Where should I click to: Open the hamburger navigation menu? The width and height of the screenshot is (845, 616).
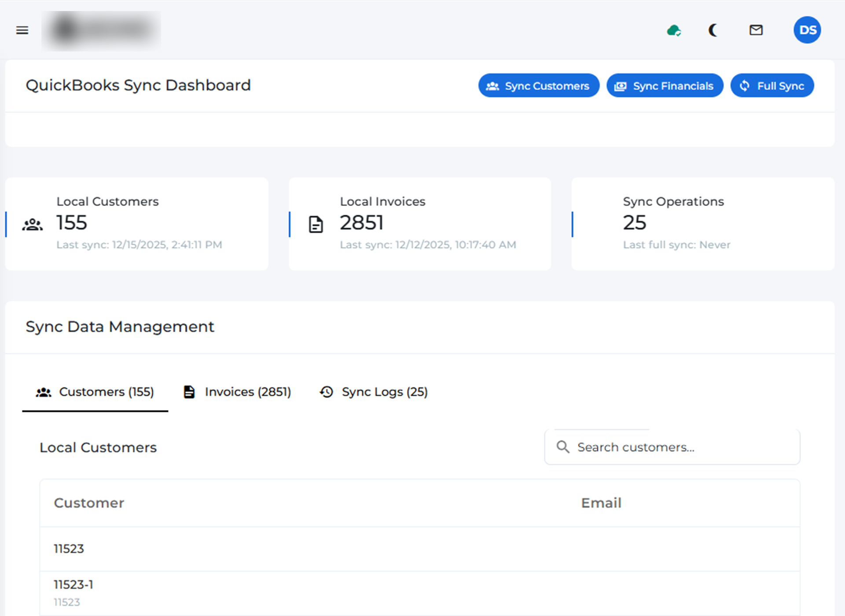(x=22, y=30)
